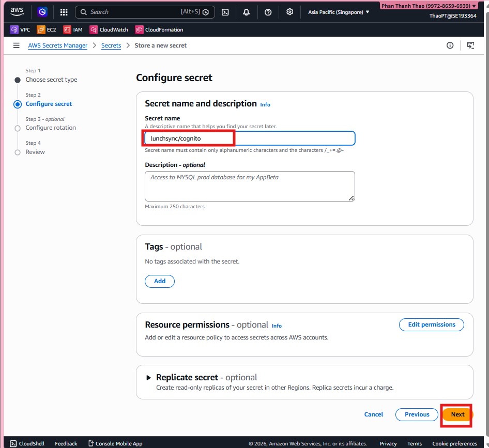This screenshot has height=448, width=489.
Task: Click the Secrets breadcrumb link
Action: tap(111, 45)
